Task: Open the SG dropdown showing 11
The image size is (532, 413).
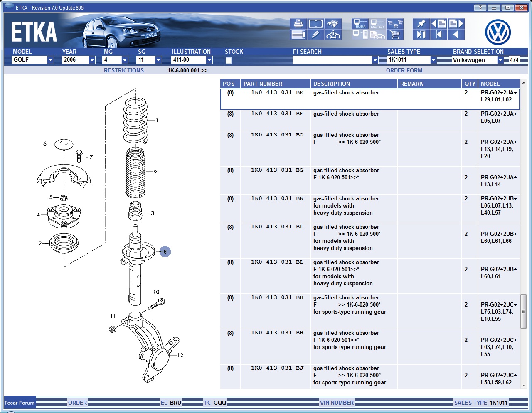Action: click(158, 60)
